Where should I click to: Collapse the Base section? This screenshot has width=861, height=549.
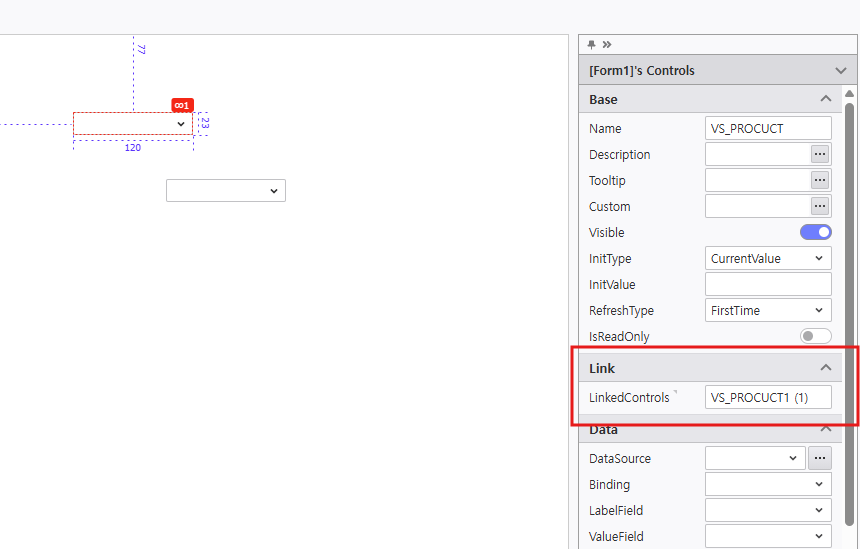(825, 99)
